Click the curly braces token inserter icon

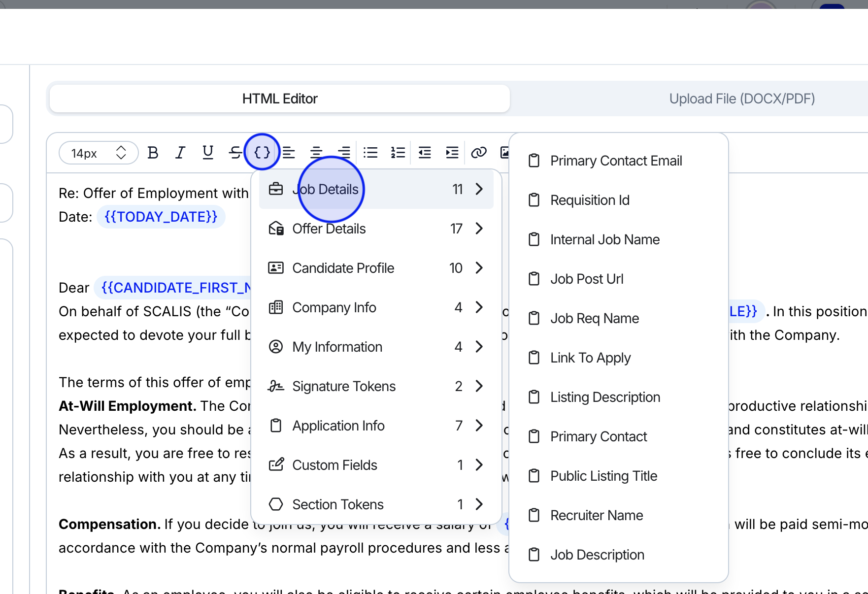(x=262, y=152)
